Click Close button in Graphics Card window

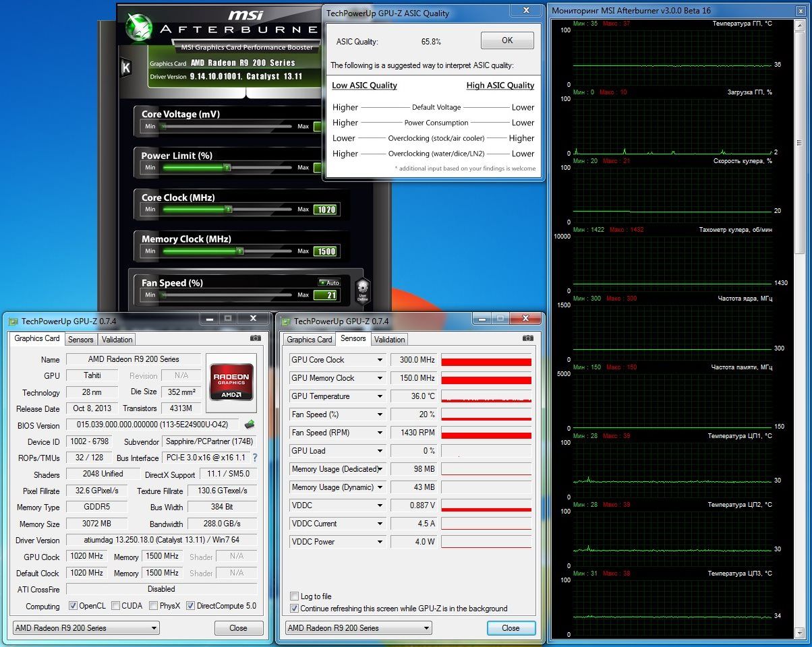pyautogui.click(x=238, y=628)
